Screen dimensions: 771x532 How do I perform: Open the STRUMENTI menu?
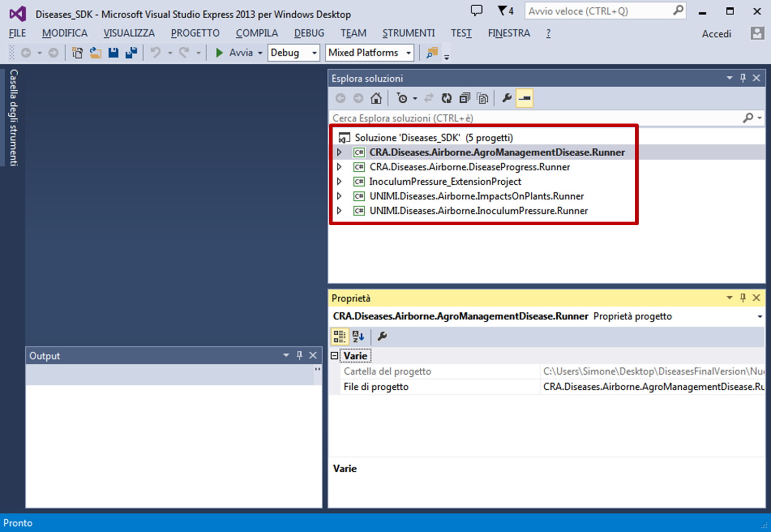[409, 33]
